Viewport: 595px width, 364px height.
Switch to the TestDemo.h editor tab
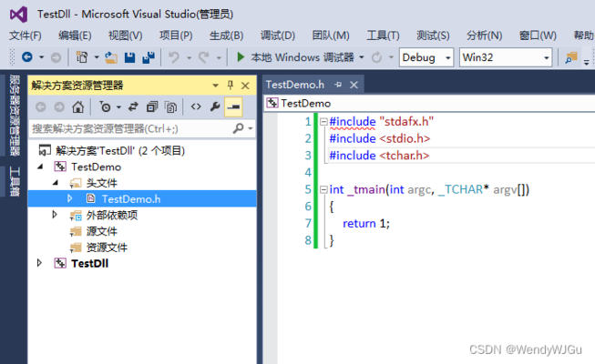point(295,85)
